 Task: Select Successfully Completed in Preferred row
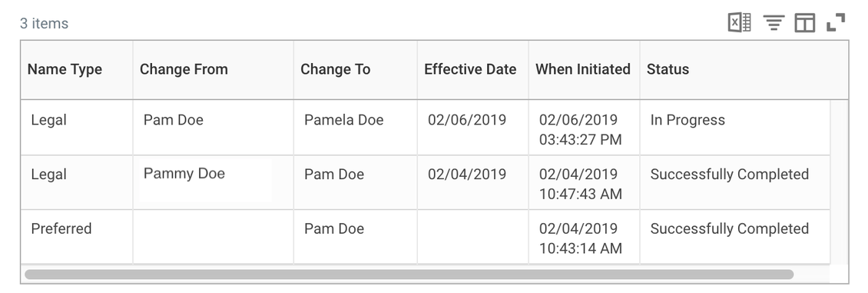point(730,228)
